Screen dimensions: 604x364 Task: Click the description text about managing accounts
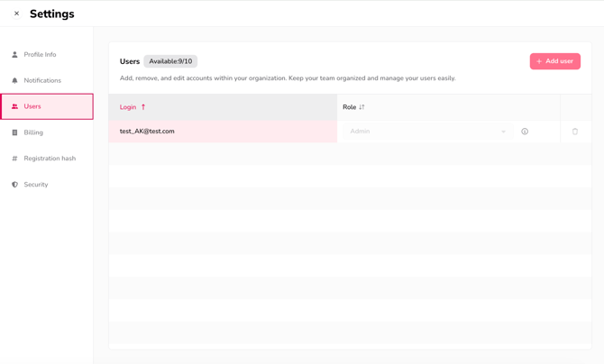coord(288,78)
